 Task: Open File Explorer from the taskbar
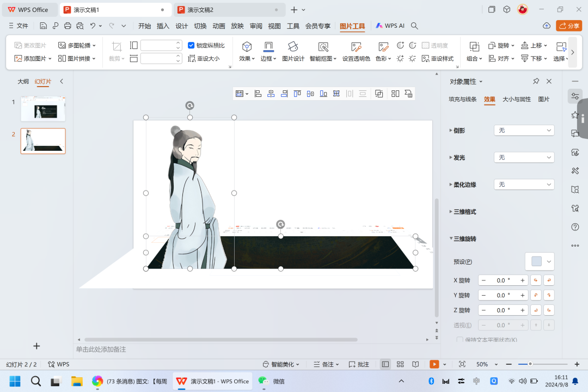pos(77,382)
